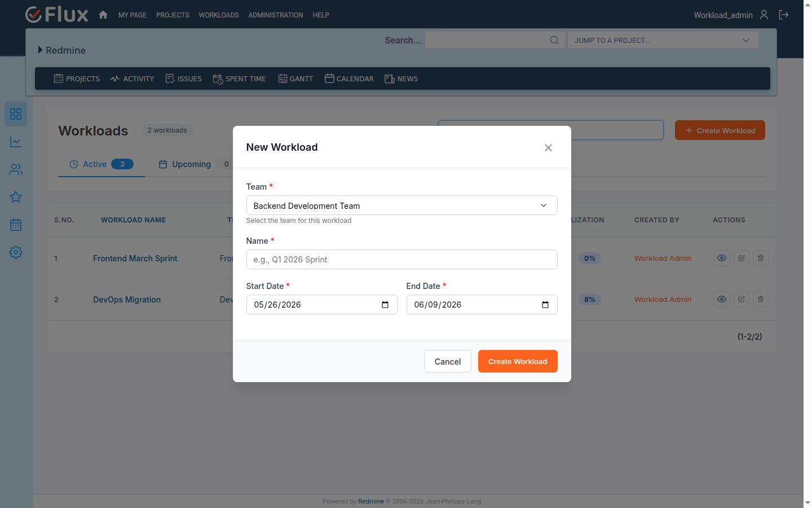Image resolution: width=812 pixels, height=508 pixels.
Task: Click the 8% utilization badge
Action: coord(590,300)
